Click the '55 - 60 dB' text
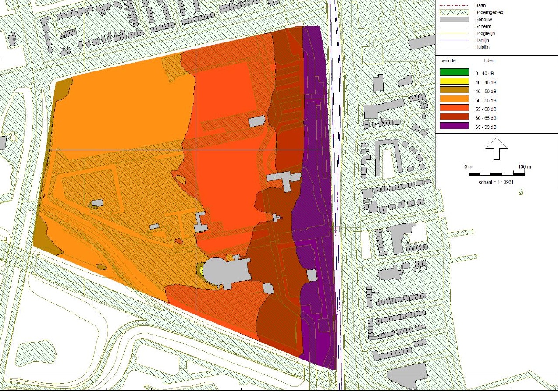The width and height of the screenshot is (558, 392). tap(486, 109)
